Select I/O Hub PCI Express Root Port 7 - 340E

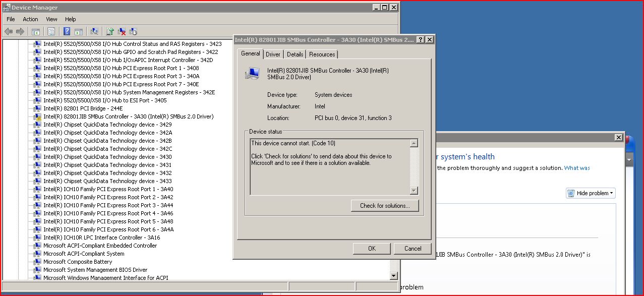121,84
